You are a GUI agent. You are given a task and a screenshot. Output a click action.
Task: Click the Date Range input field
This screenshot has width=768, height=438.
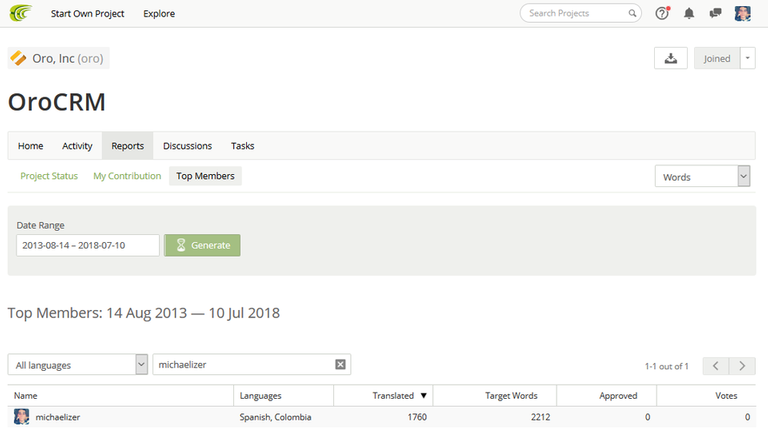[88, 245]
